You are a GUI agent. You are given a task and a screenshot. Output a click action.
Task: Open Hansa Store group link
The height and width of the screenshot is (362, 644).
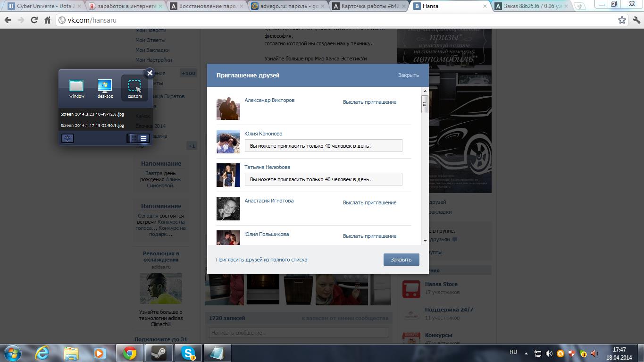click(441, 284)
